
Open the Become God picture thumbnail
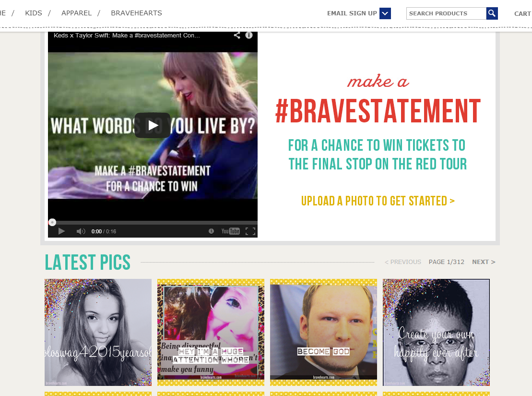pos(323,333)
